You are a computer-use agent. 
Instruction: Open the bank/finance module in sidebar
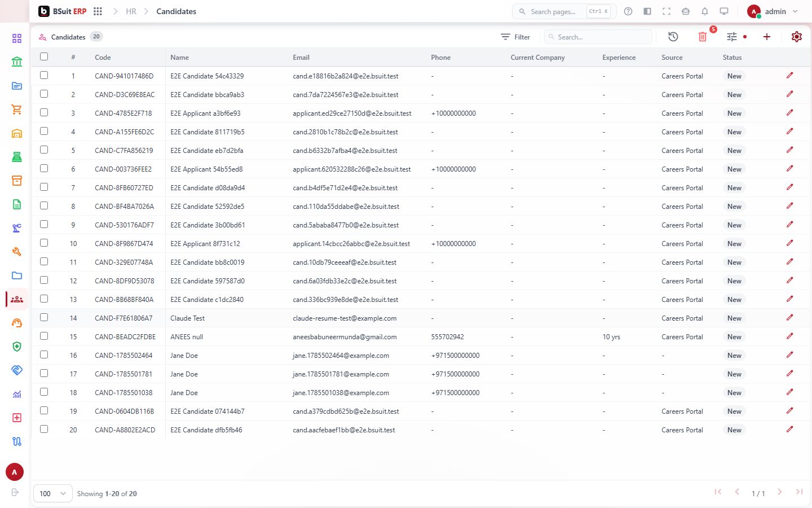17,62
